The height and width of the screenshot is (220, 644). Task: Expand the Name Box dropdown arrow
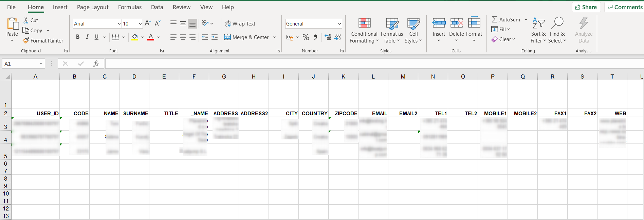click(x=41, y=64)
